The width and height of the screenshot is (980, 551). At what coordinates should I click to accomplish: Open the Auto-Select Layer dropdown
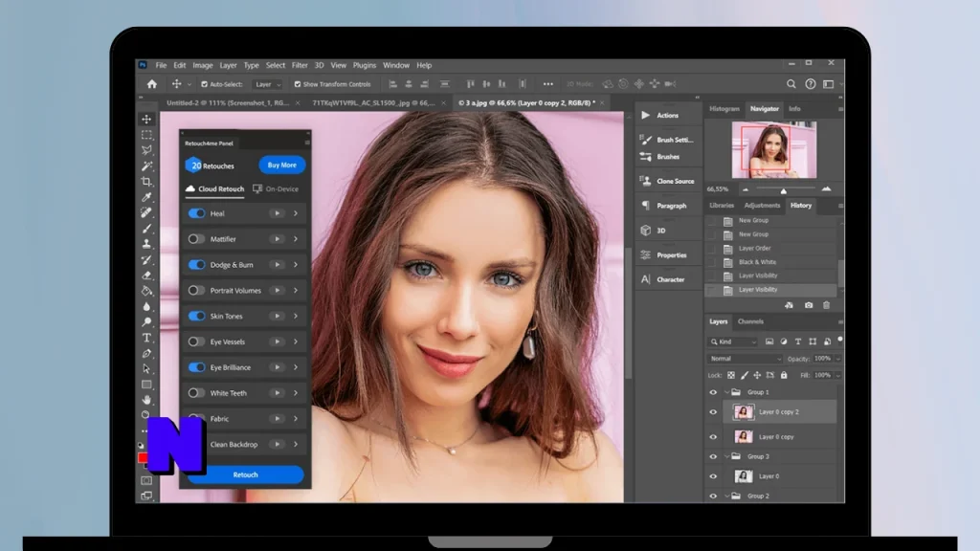click(268, 84)
